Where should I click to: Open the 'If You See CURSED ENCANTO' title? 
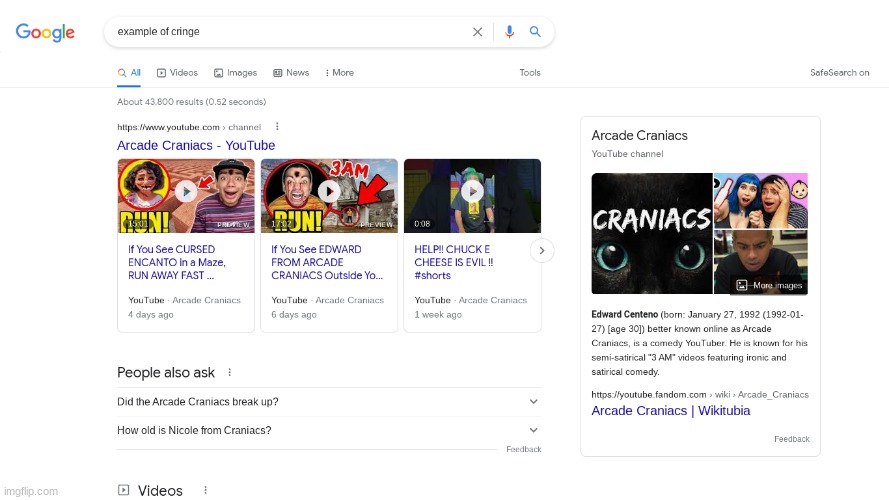(177, 262)
